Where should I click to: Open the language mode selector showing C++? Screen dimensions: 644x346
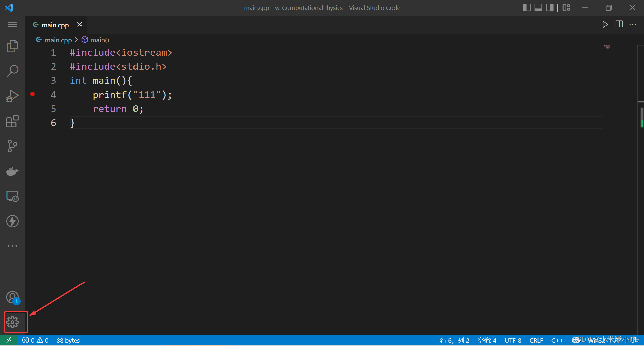557,340
